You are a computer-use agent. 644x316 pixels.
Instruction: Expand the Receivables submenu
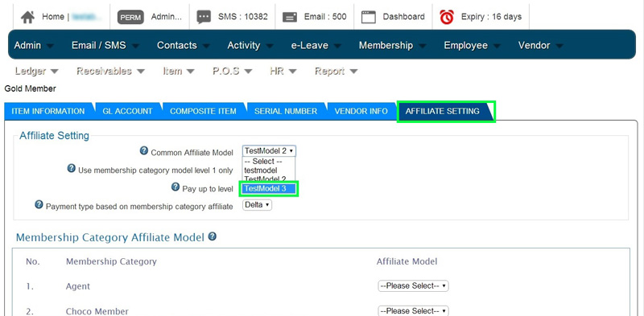110,72
